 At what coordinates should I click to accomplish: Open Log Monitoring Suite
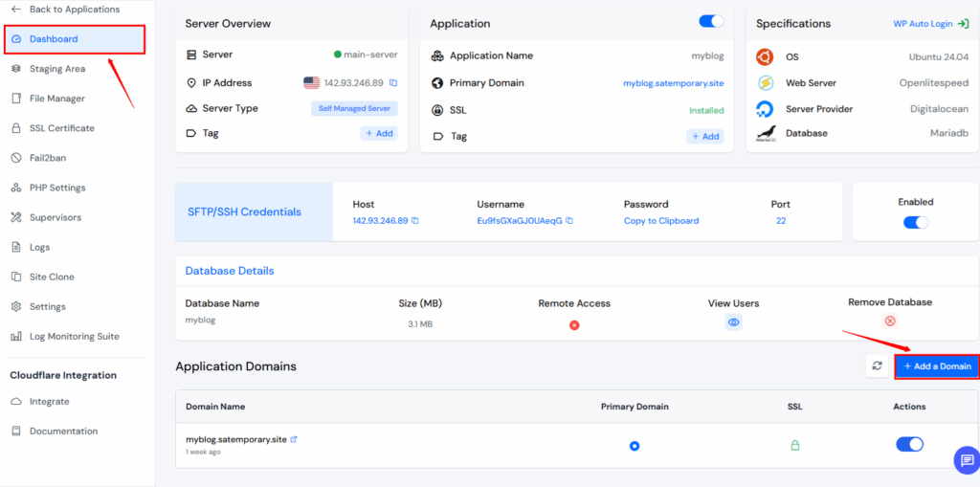click(75, 337)
